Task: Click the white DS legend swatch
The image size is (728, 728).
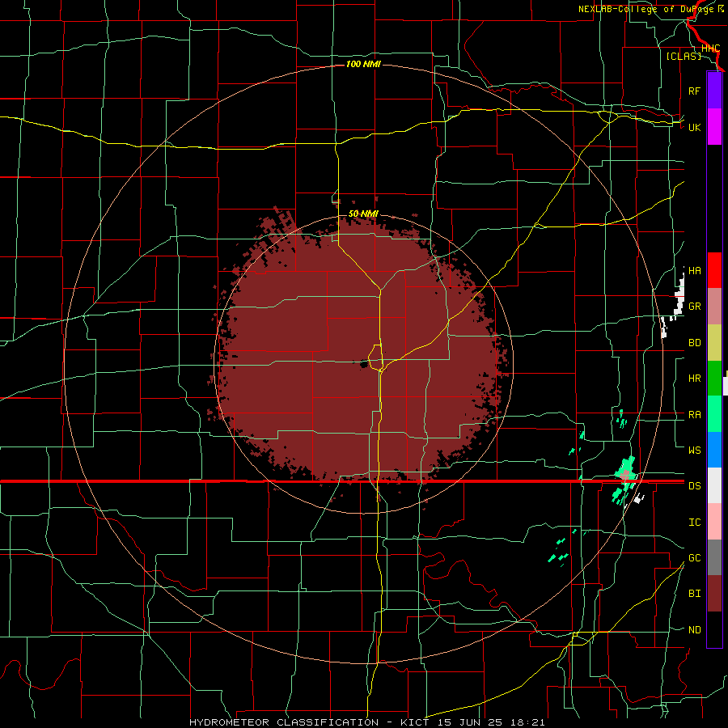Action: click(x=714, y=485)
